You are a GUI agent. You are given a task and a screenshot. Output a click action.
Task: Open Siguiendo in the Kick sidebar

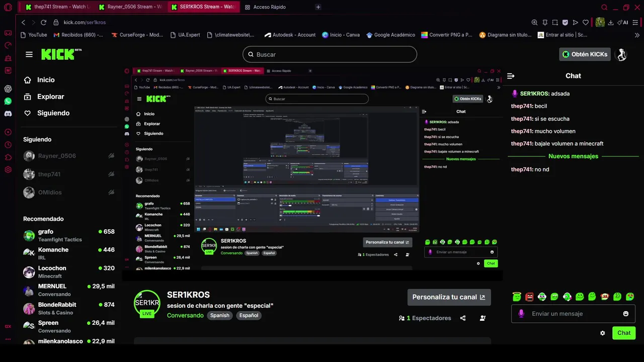pyautogui.click(x=47, y=113)
